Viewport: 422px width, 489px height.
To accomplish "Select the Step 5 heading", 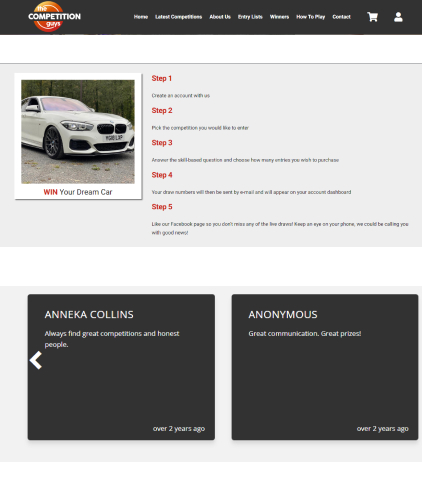I will (162, 207).
